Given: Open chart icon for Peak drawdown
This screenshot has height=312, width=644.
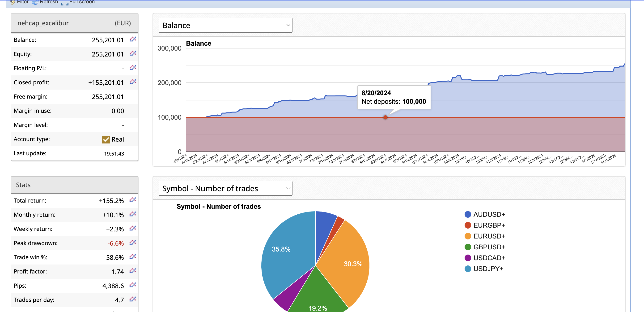Looking at the screenshot, I should coord(132,243).
